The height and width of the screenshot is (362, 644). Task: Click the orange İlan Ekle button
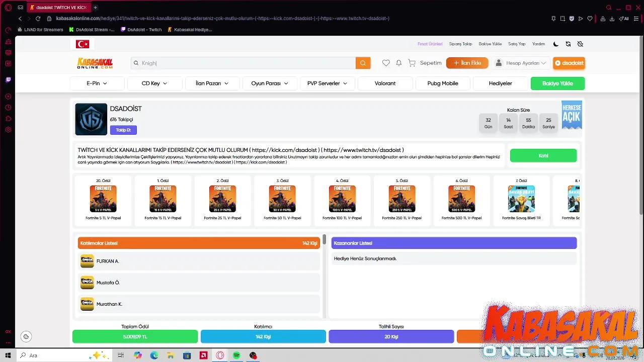(x=467, y=63)
